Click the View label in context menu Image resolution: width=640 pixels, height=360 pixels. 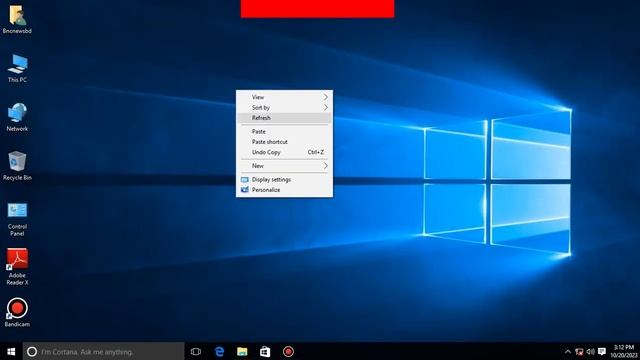[258, 97]
